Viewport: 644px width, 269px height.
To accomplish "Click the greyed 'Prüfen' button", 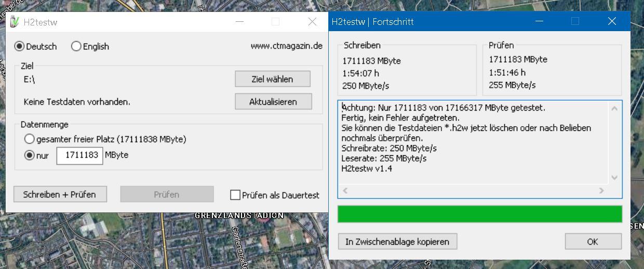I will (x=167, y=194).
